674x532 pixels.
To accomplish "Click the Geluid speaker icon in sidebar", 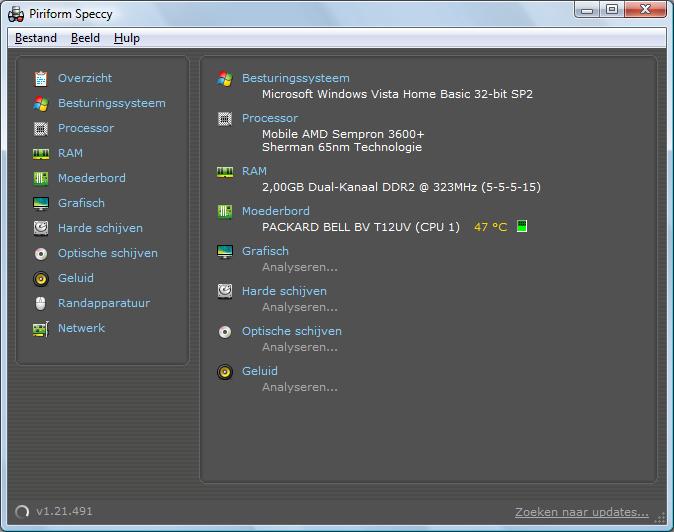I will (x=41, y=279).
